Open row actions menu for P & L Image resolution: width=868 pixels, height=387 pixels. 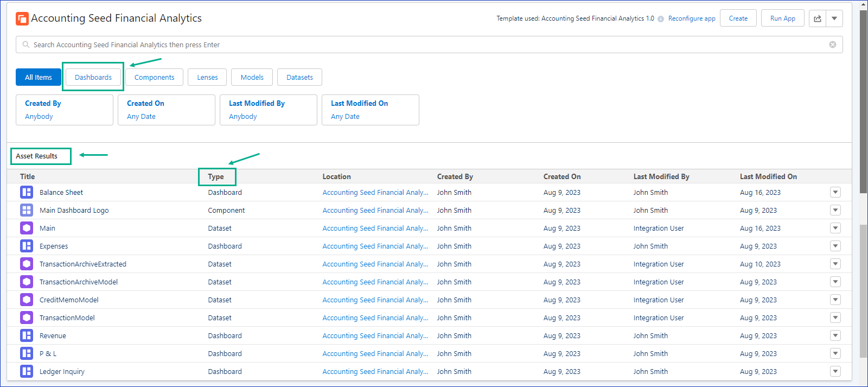point(835,353)
